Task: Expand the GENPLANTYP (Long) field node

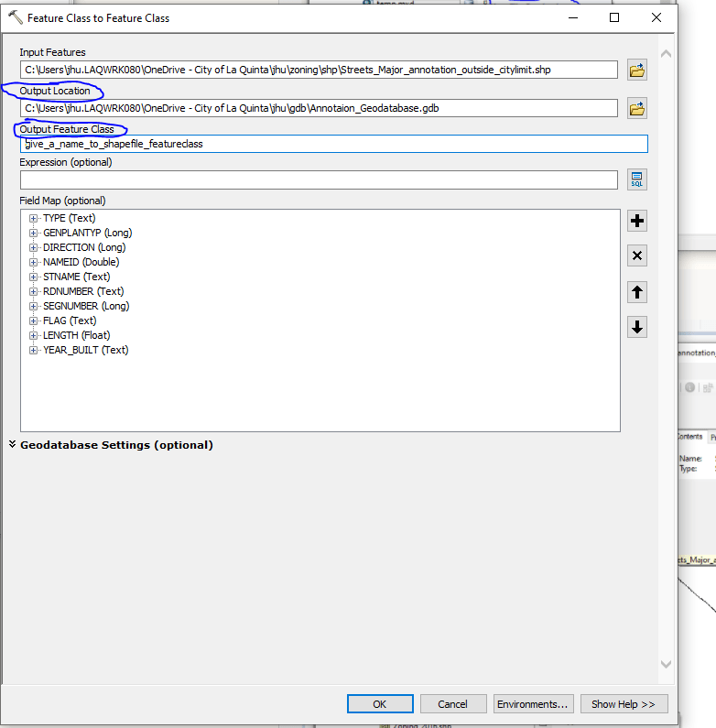Action: point(33,233)
